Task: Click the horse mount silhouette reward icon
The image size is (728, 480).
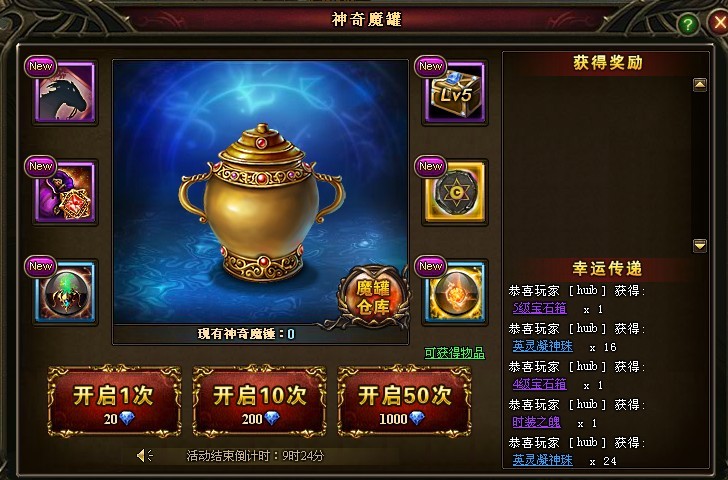Action: click(x=65, y=92)
